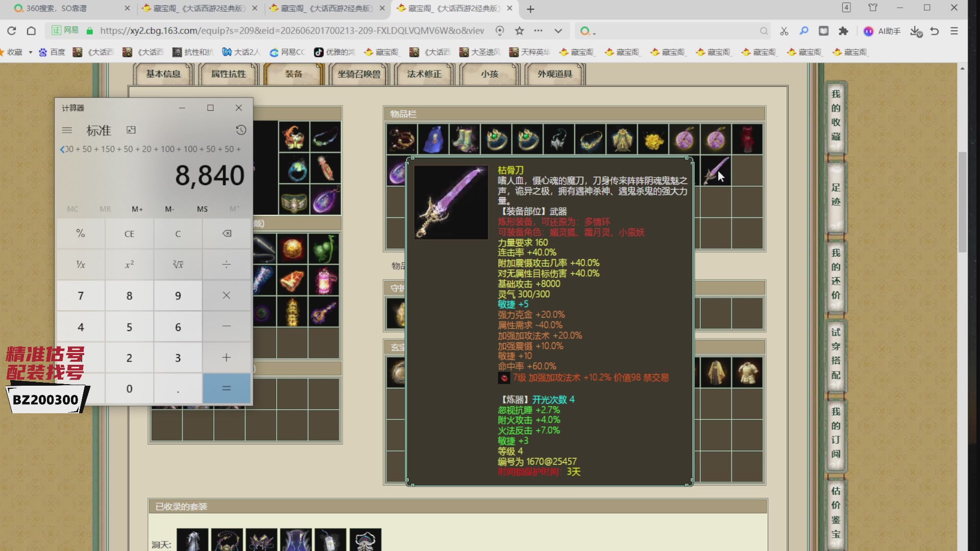Click the browser home icon
The width and height of the screenshot is (980, 551).
pyautogui.click(x=31, y=31)
